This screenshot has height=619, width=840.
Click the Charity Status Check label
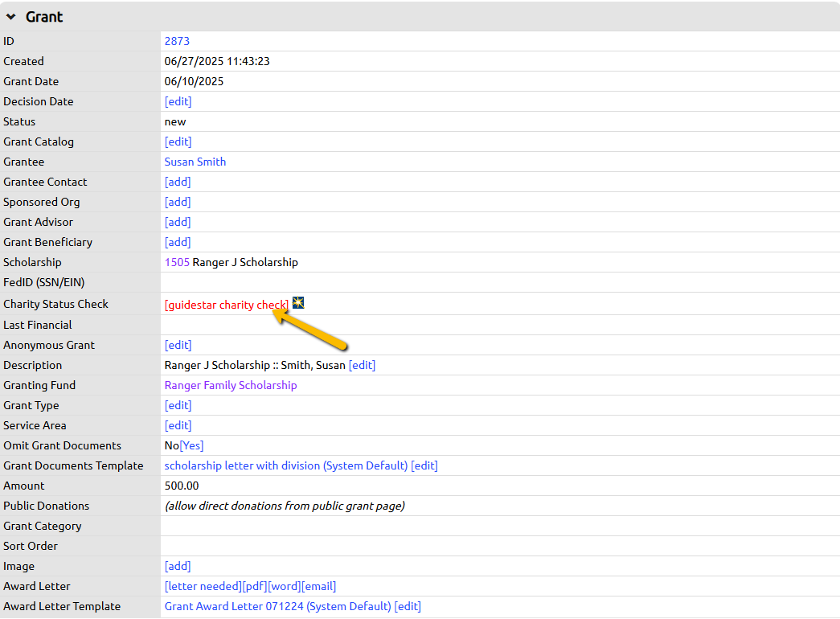click(55, 304)
